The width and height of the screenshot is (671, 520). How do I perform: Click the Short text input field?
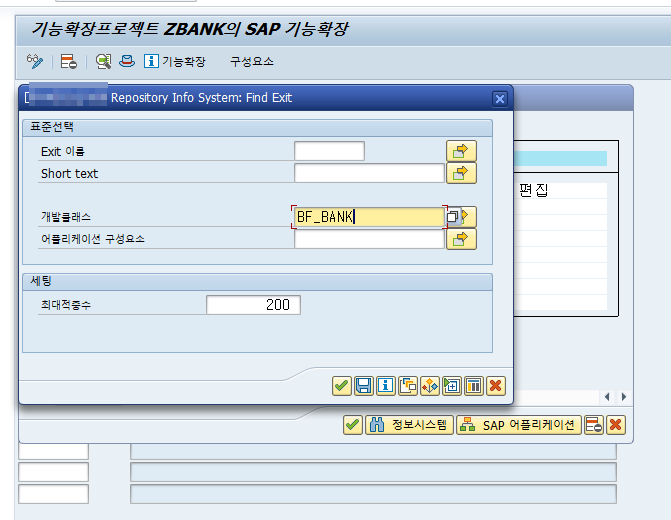[x=369, y=173]
